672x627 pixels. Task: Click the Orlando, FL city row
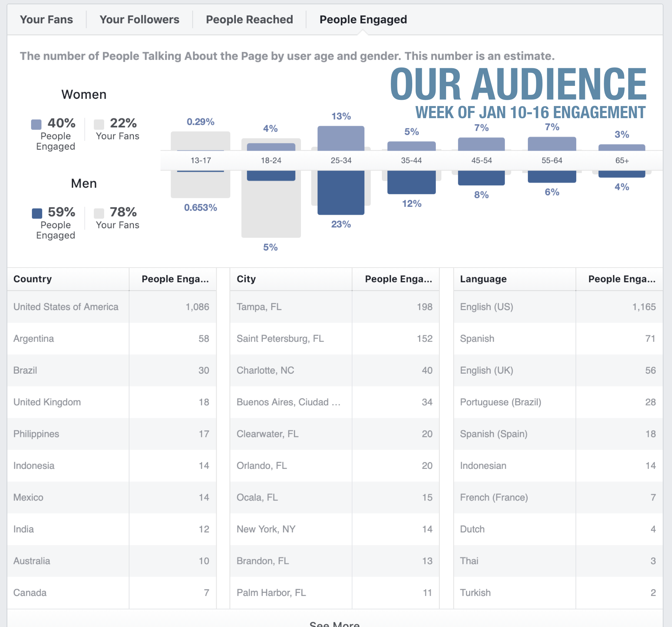(x=335, y=466)
